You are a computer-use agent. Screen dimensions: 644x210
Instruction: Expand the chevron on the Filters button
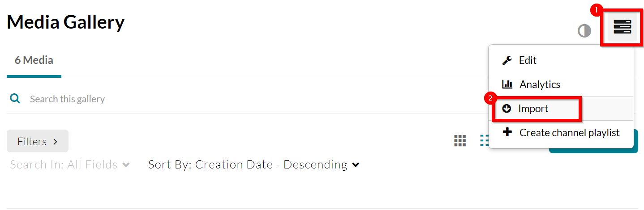pyautogui.click(x=56, y=142)
